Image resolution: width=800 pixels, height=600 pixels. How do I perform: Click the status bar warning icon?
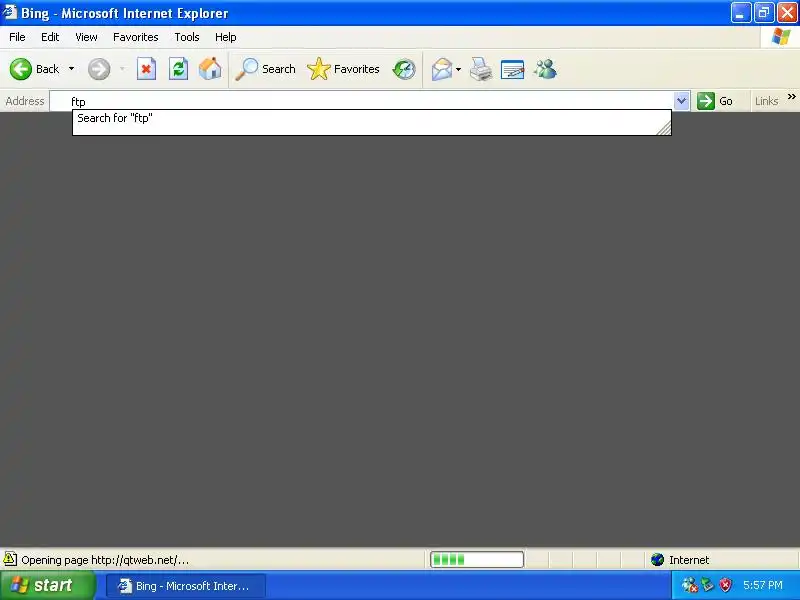(x=10, y=559)
